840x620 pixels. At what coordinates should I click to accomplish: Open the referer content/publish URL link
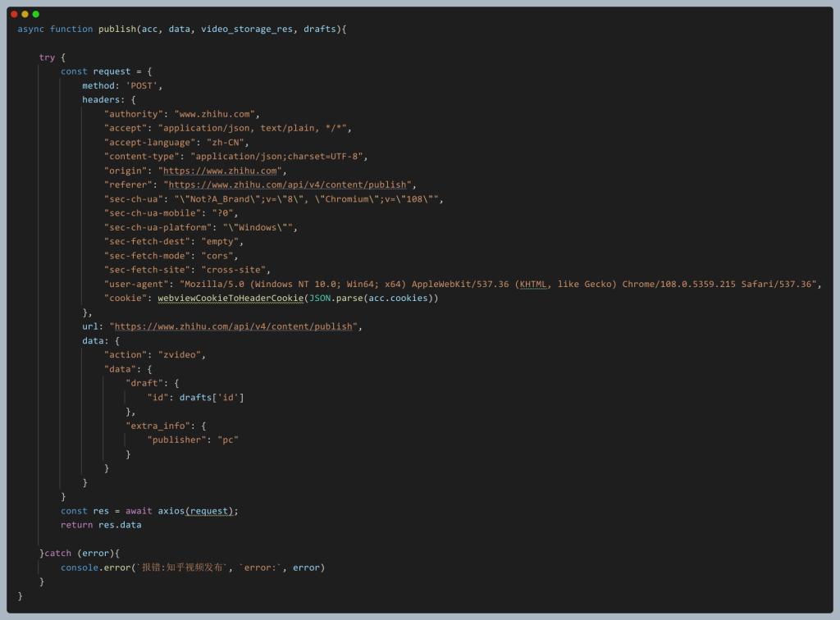click(x=289, y=185)
